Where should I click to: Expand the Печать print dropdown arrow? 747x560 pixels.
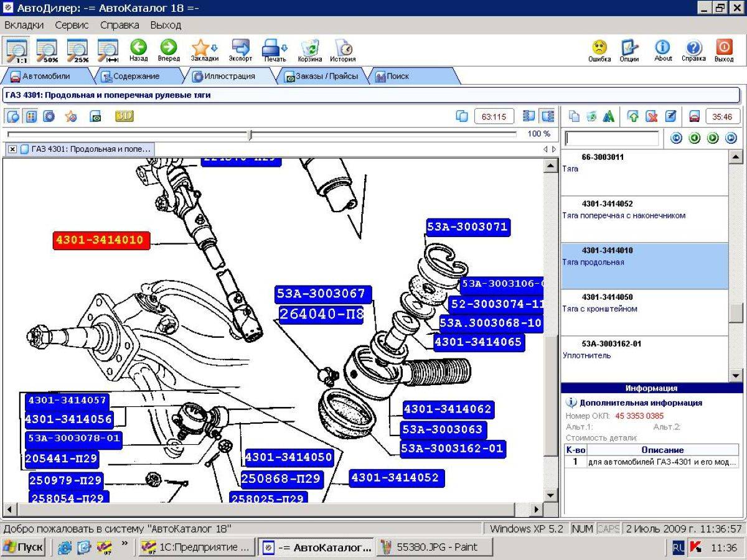point(284,48)
